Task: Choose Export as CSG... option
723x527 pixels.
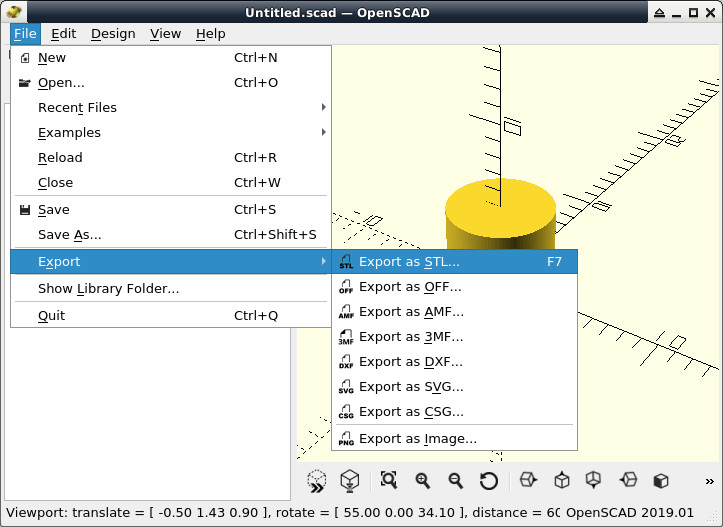Action: (x=454, y=412)
